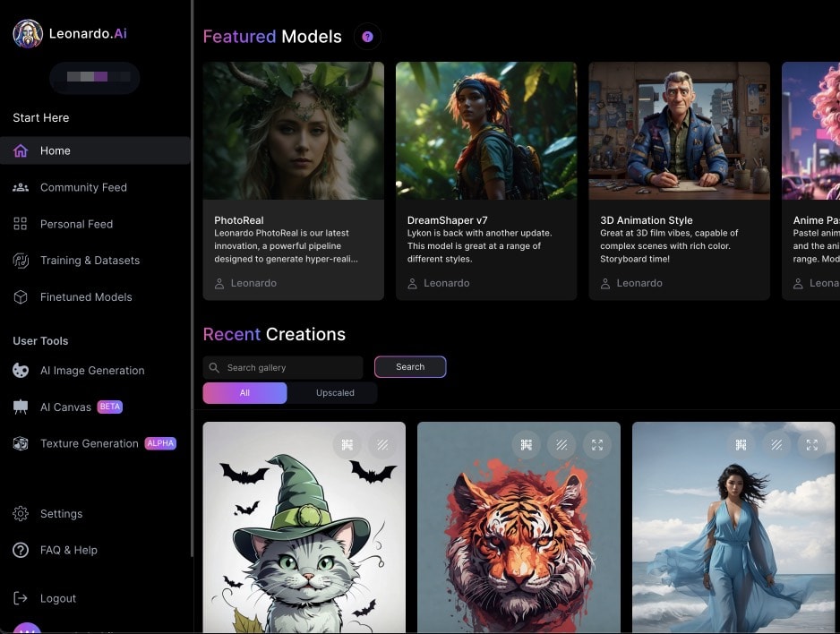
Task: Open the Community Feed
Action: tap(84, 187)
